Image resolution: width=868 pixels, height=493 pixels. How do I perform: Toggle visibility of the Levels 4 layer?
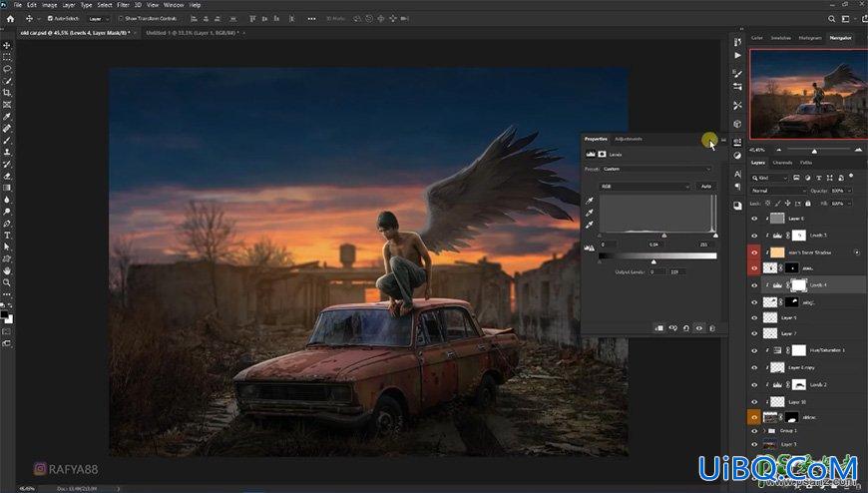point(754,285)
